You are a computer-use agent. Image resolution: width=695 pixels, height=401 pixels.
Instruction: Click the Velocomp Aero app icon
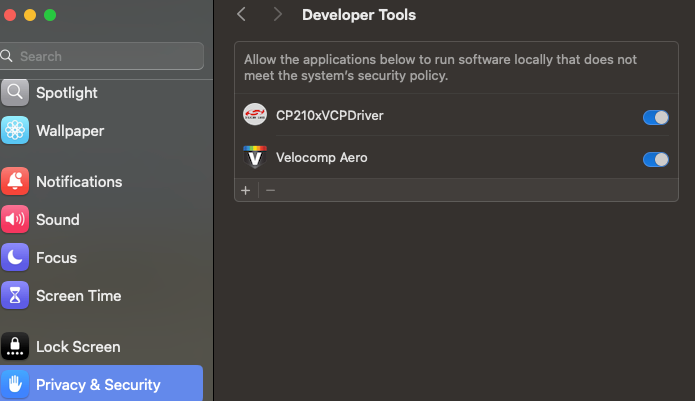pos(255,158)
